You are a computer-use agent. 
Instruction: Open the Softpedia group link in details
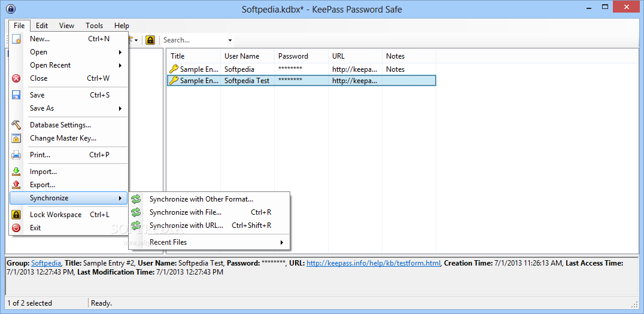[47, 263]
